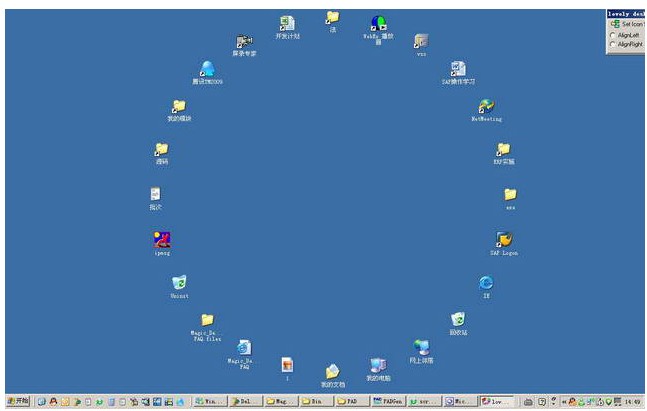Screen dimensions: 647x411
Task: Click the lovely desktop window title bar
Action: pos(626,14)
